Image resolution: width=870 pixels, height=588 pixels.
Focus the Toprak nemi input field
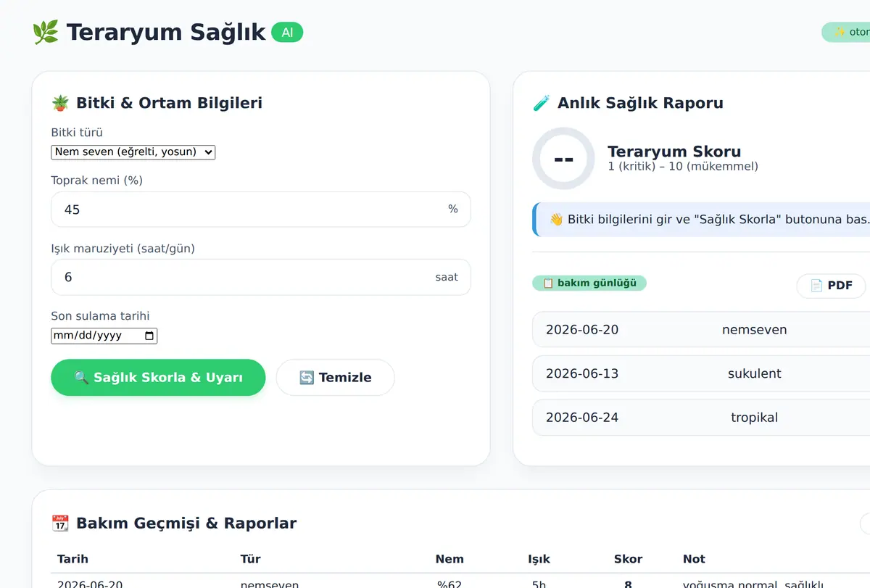click(260, 210)
